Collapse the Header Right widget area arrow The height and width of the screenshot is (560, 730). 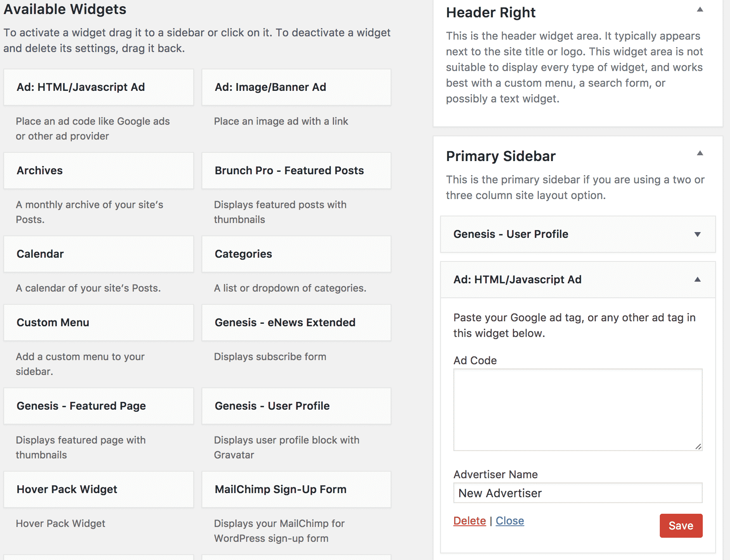tap(700, 9)
